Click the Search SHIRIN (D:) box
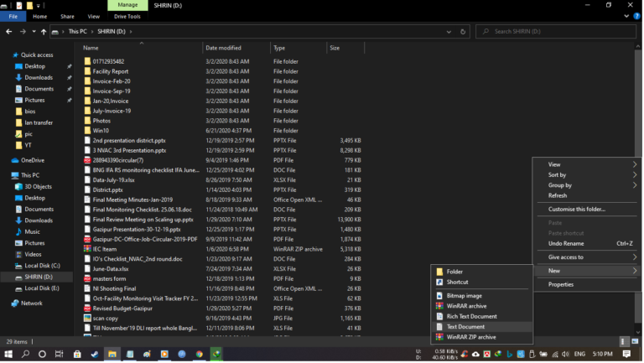644x363 pixels. tap(556, 32)
